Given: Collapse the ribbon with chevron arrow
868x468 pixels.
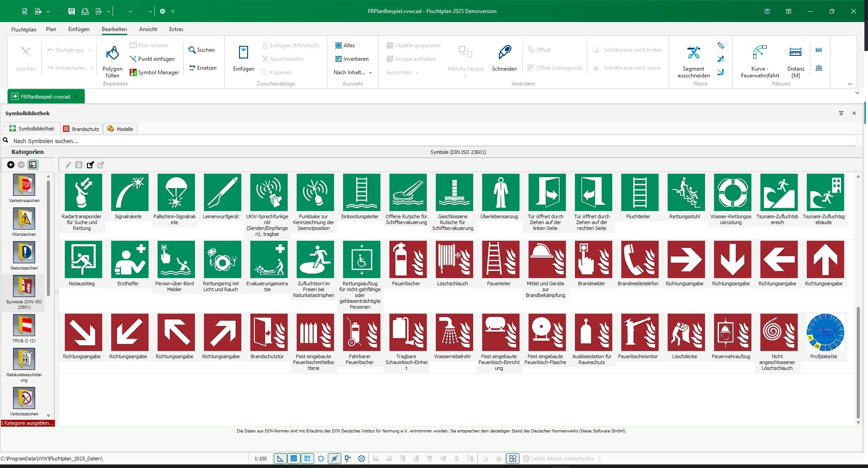Looking at the screenshot, I should [850, 84].
